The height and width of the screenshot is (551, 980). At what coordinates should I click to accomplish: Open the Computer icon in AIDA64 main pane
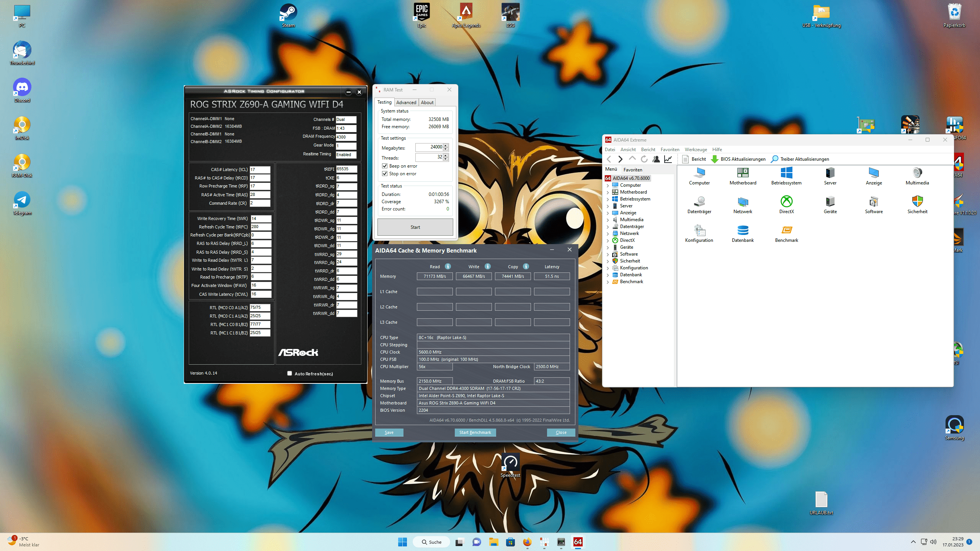pyautogui.click(x=699, y=176)
